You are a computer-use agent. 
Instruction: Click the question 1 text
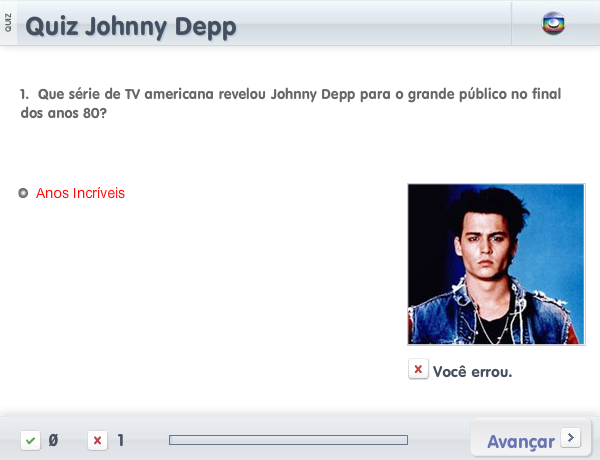[x=291, y=103]
